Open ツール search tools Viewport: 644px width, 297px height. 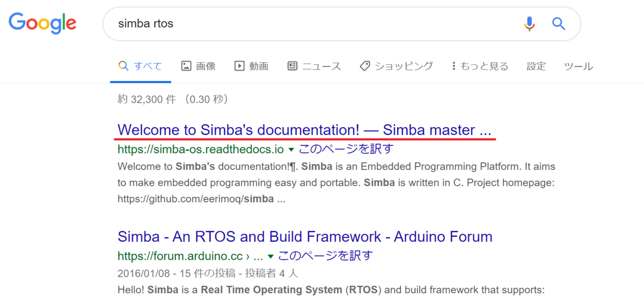click(579, 66)
